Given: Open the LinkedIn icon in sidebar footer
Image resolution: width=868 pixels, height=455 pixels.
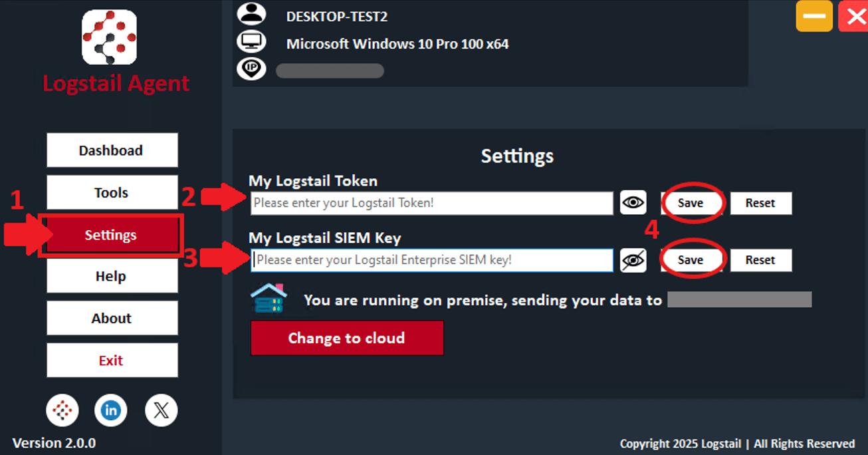Looking at the screenshot, I should click(x=111, y=411).
